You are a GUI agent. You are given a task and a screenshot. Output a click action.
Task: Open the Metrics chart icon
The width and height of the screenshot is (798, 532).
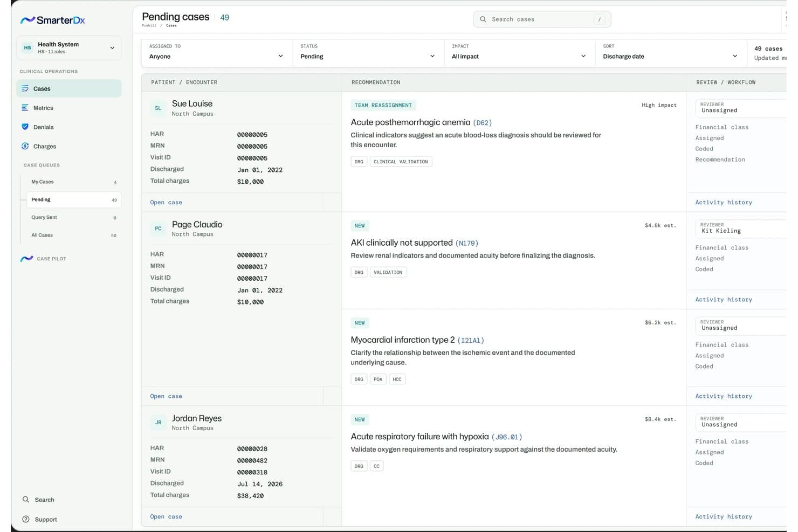tap(25, 108)
